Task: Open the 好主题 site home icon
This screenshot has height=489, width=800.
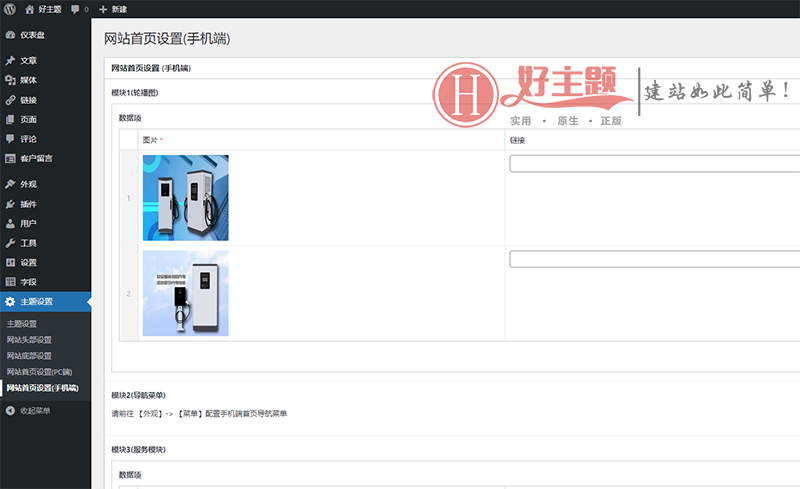Action: (x=30, y=9)
